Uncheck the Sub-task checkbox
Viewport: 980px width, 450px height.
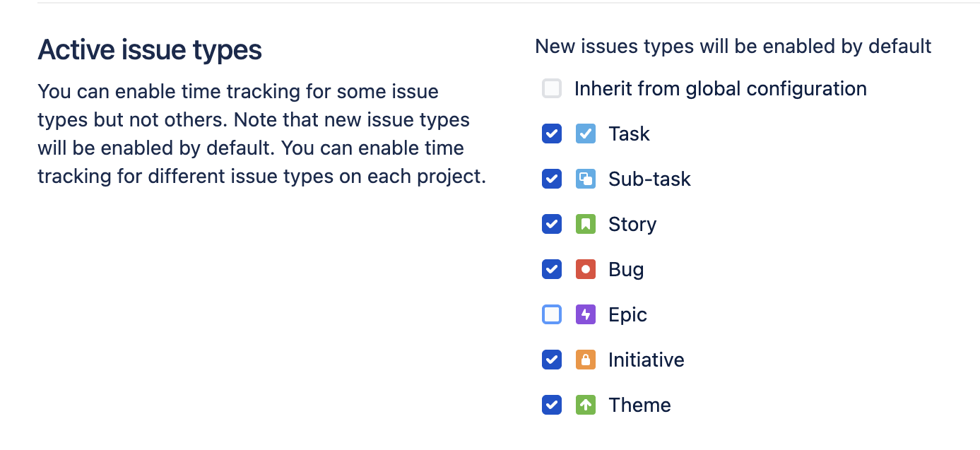pos(552,179)
